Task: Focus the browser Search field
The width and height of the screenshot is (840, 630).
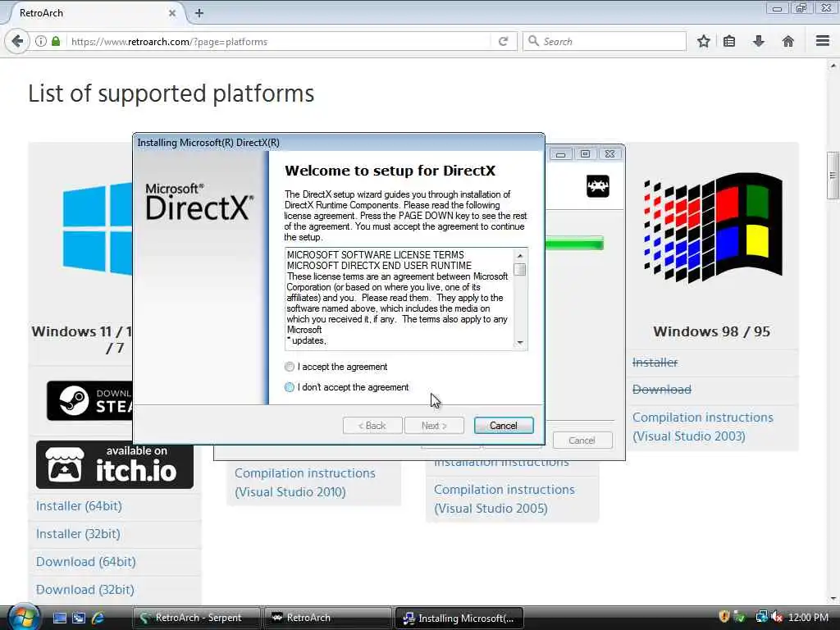Action: click(605, 41)
